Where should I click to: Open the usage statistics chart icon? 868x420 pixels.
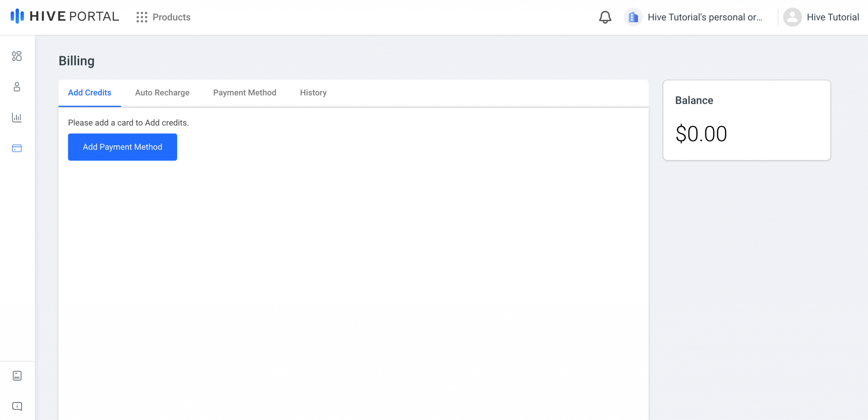pyautogui.click(x=17, y=118)
